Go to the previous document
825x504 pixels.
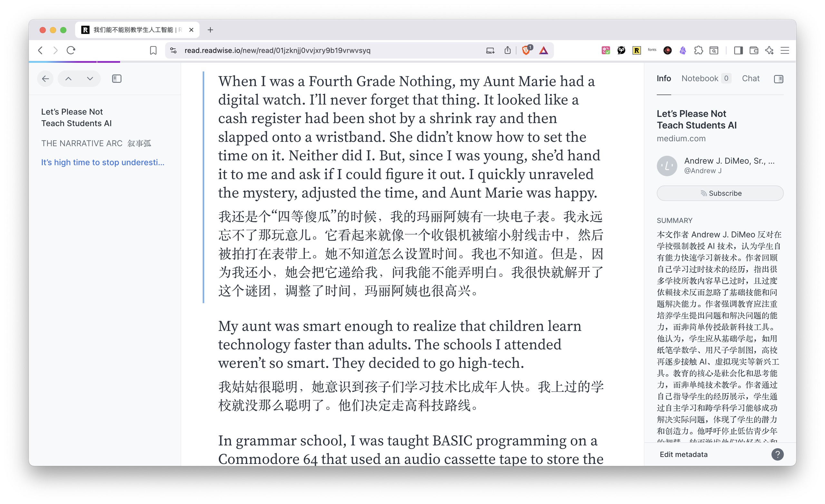tap(68, 79)
